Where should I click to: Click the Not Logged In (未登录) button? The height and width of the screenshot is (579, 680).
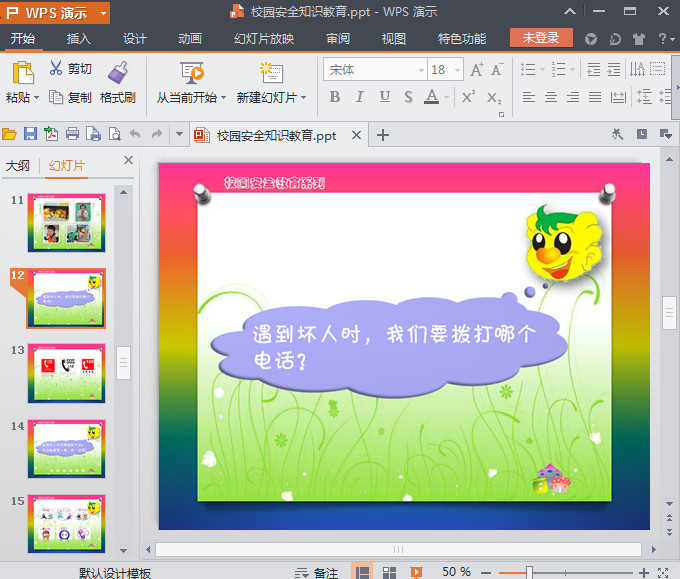(x=541, y=38)
